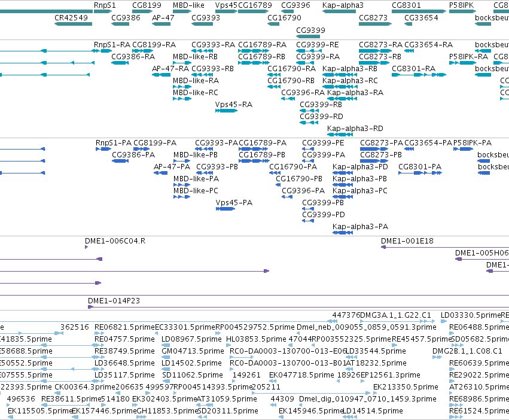Select the RnpS1 gene feature
The image size is (509, 420).
pos(103,11)
